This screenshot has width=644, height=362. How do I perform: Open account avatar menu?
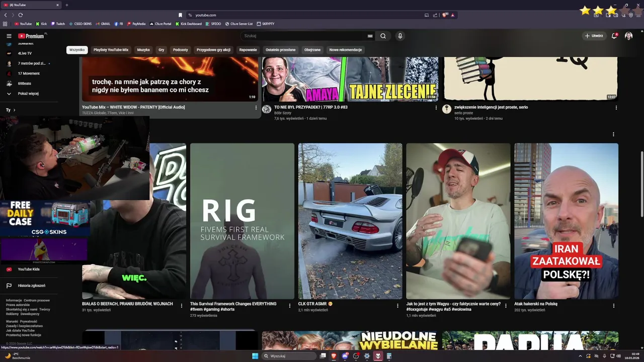coord(628,36)
